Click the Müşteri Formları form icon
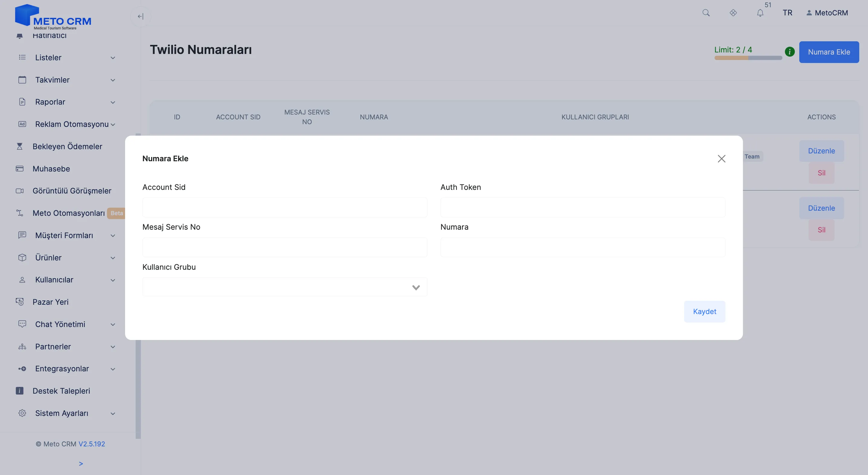The image size is (868, 475). (x=22, y=235)
